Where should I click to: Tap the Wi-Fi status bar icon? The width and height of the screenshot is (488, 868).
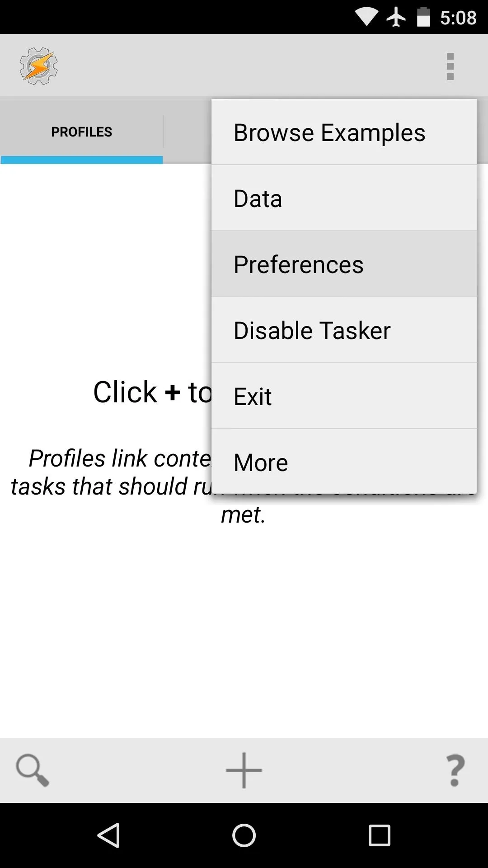pos(366,17)
